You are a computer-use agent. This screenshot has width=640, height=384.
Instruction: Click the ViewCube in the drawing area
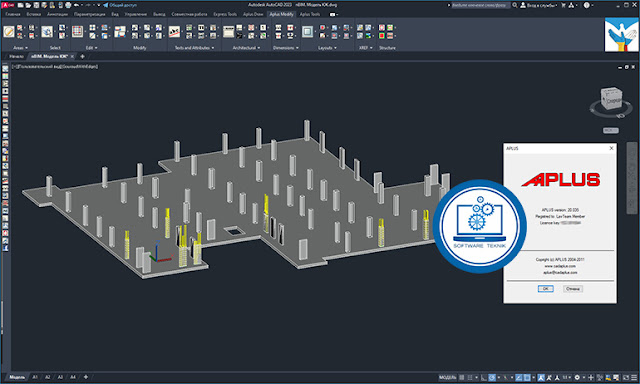pyautogui.click(x=611, y=99)
